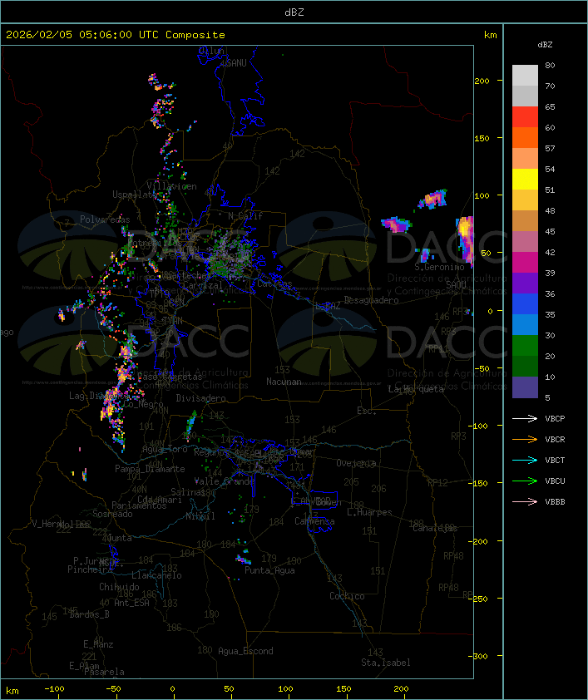Click the Sosneado place label

pos(112,514)
